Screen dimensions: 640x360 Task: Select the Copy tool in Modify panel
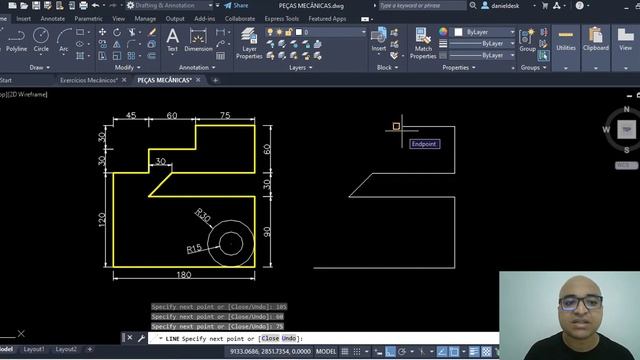coord(102,44)
